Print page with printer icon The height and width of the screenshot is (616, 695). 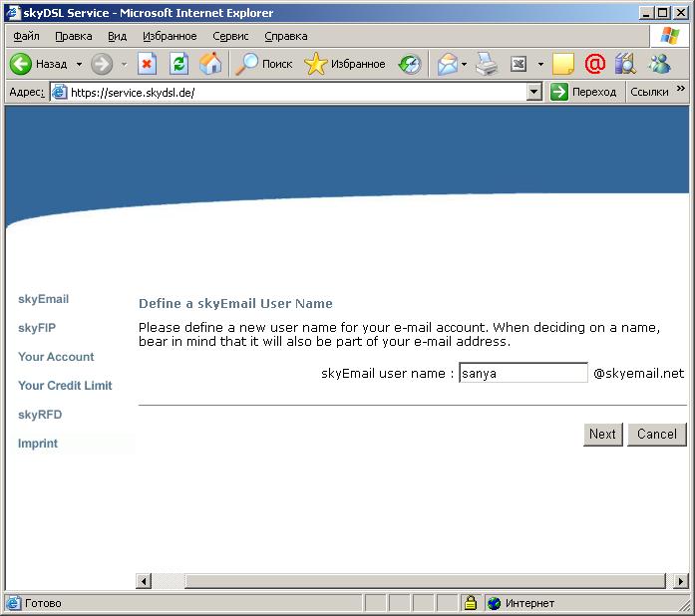tap(487, 64)
